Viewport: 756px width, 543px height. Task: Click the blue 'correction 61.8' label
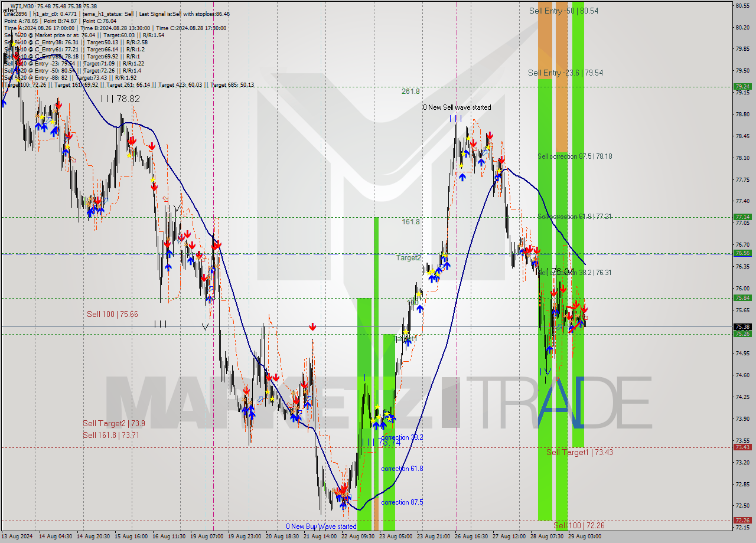click(402, 469)
